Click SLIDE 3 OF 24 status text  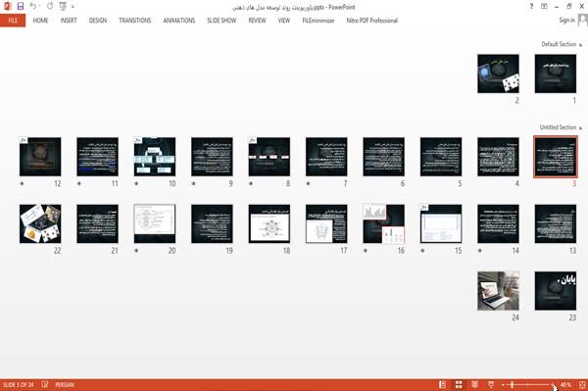tap(18, 384)
